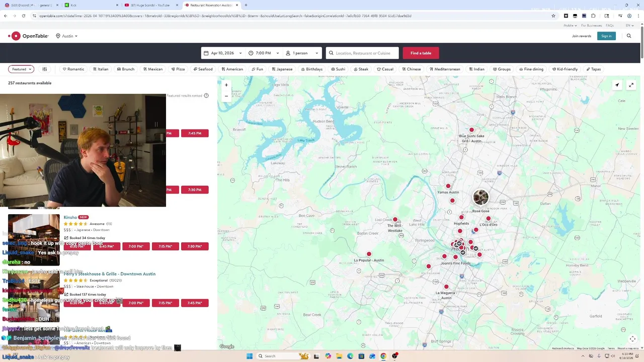Open a new browser tab
Image resolution: width=644 pixels, height=362 pixels.
[x=246, y=5]
